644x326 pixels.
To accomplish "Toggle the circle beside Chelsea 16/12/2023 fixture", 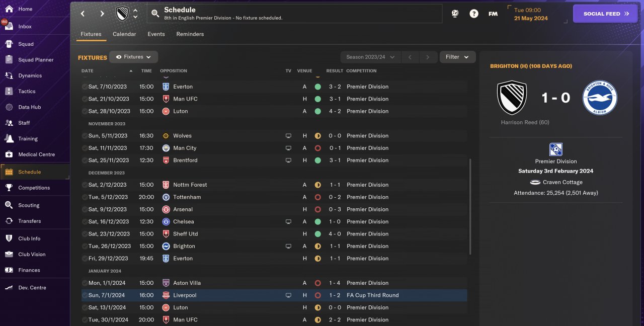I will click(85, 222).
